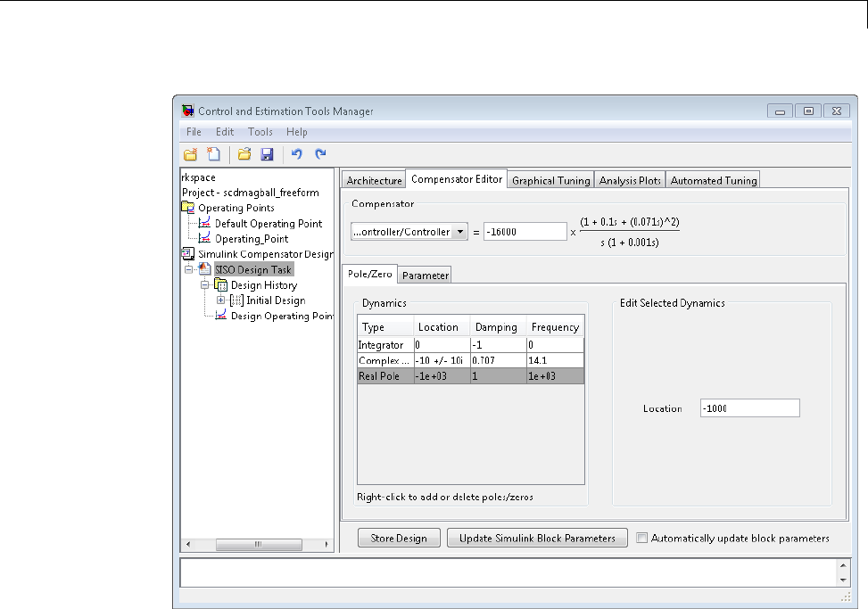The image size is (868, 609).
Task: Open the Analysis Plots tab
Action: tap(630, 180)
